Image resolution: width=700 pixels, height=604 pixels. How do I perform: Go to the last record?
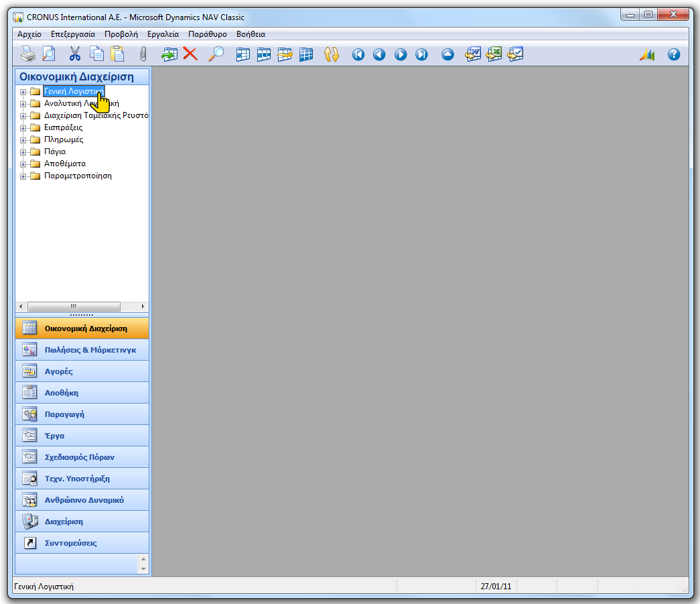click(x=421, y=54)
